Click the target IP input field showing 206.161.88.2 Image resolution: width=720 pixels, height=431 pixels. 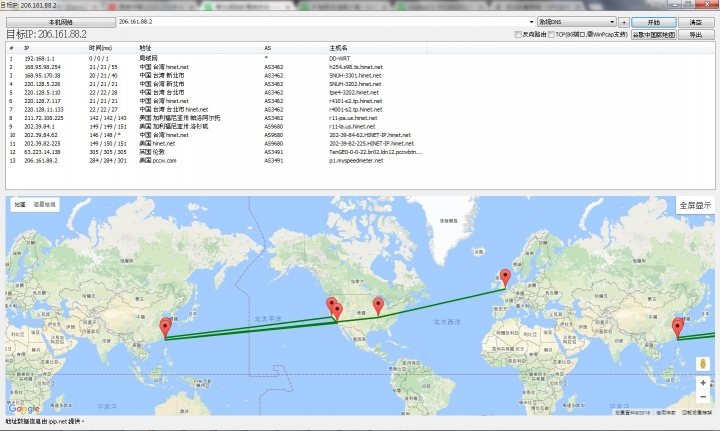pos(322,22)
